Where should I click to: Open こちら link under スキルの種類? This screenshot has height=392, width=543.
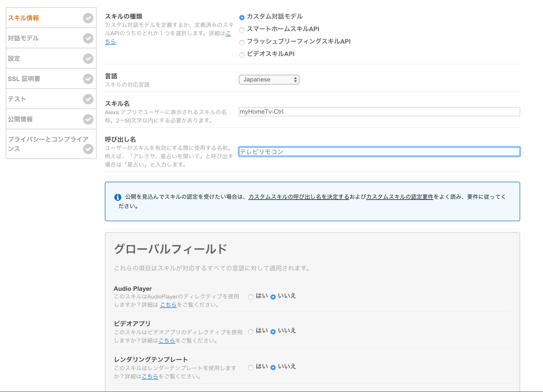click(110, 41)
